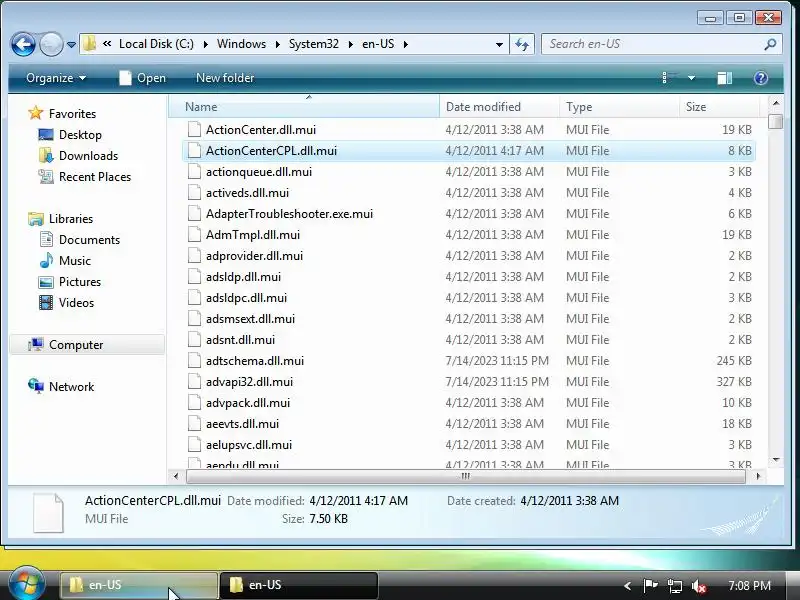Select the advapi32.dll.mui file
The height and width of the screenshot is (600, 800).
[x=249, y=382]
